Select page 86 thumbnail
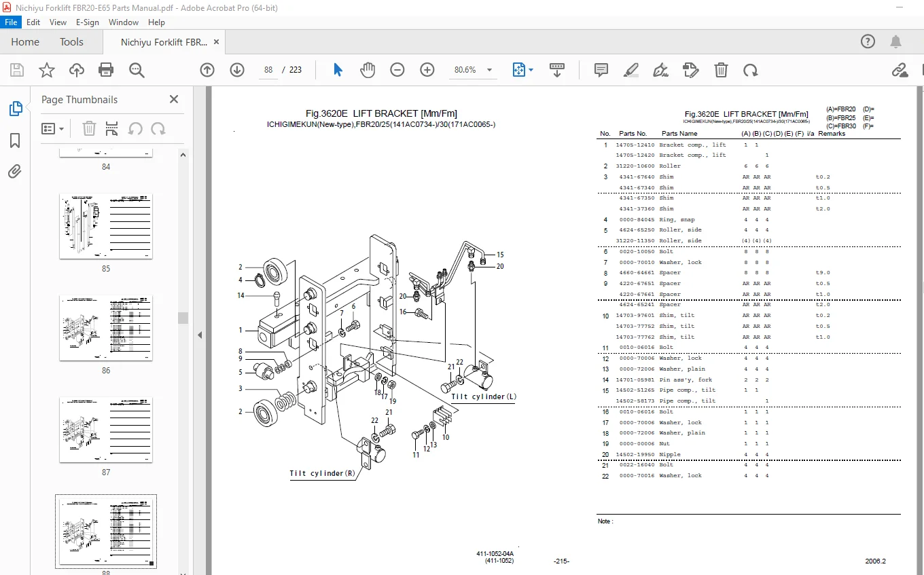 click(x=106, y=328)
